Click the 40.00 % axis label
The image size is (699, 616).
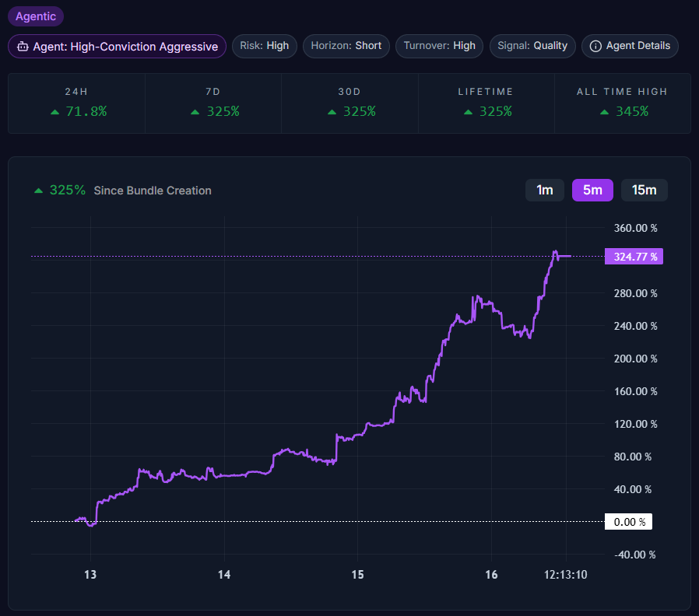(633, 489)
